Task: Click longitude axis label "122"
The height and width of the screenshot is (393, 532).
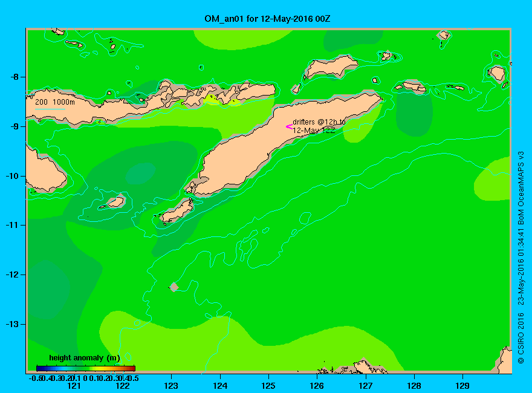Action: (123, 386)
